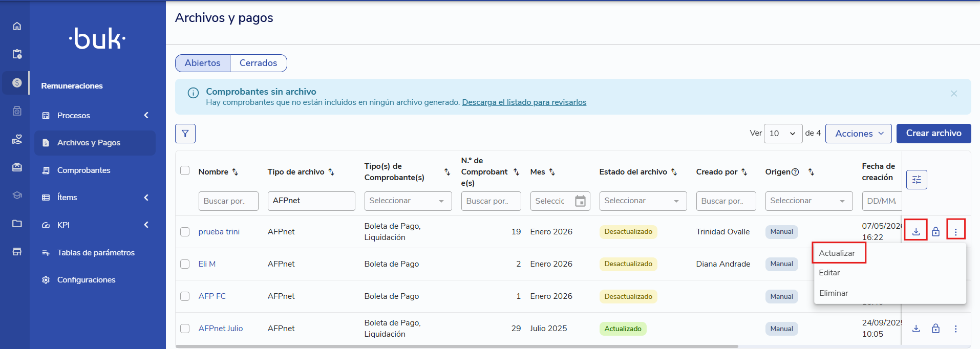Check the AFPnet Julio row checkbox
The height and width of the screenshot is (349, 980).
click(185, 329)
